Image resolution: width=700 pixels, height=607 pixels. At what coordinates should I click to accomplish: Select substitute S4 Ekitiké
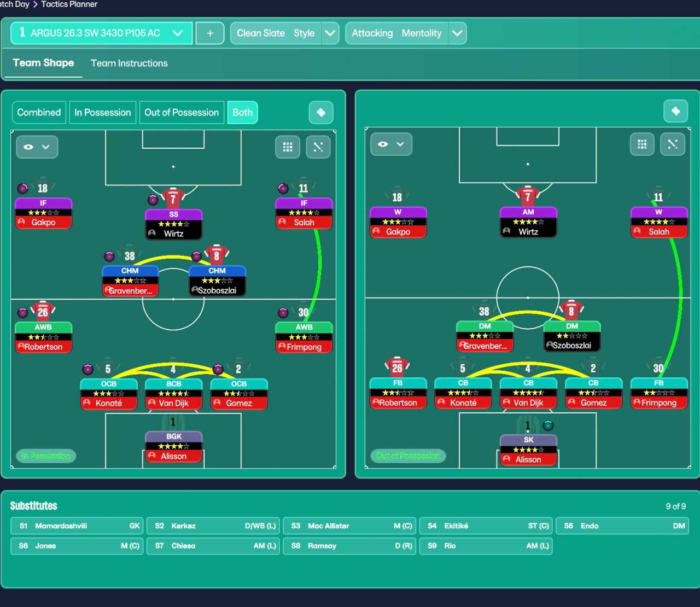(486, 526)
